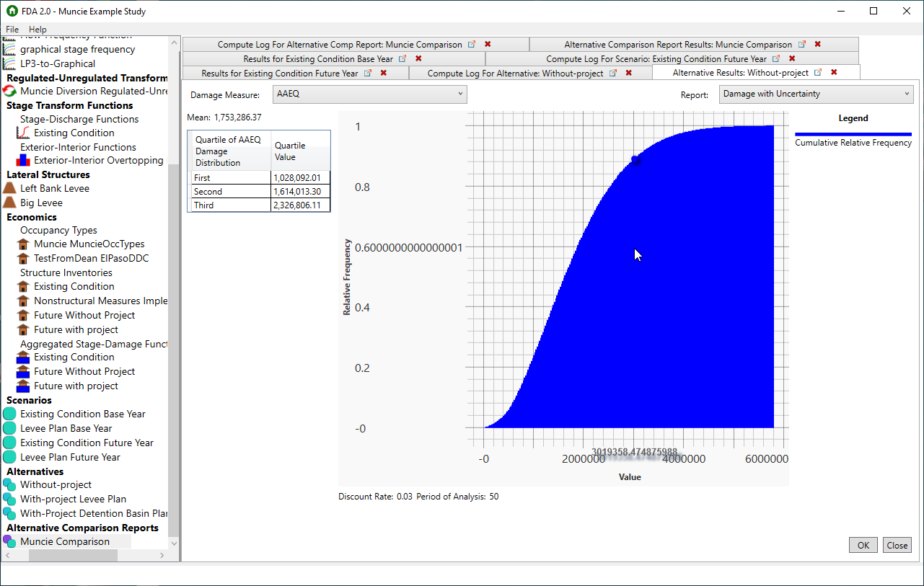This screenshot has width=924, height=586.
Task: Click the Future with project aggregated stage-damage icon
Action: point(24,386)
